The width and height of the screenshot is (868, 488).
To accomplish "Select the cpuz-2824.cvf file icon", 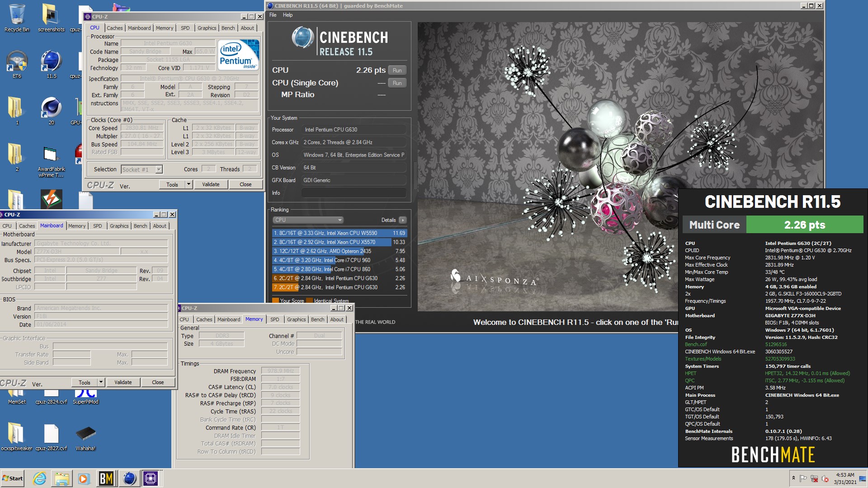I will pos(51,397).
